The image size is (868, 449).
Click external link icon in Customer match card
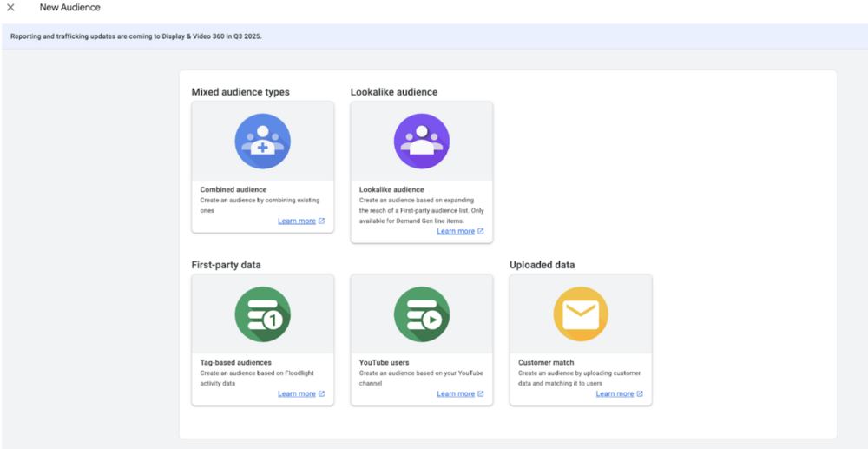pyautogui.click(x=640, y=394)
